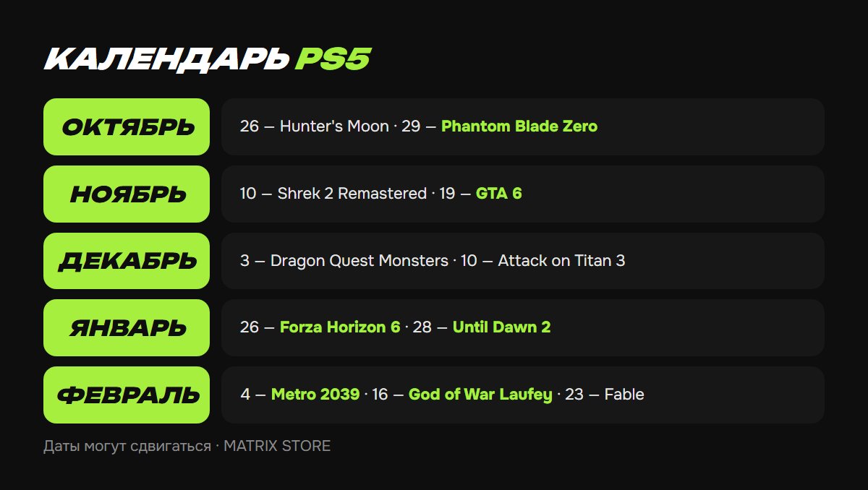Click God of War Laufey title

[480, 395]
